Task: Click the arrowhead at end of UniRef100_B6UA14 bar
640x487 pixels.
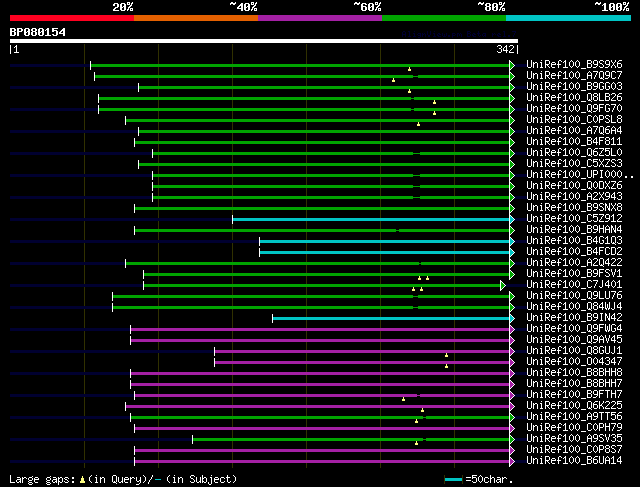Action: [x=512, y=462]
